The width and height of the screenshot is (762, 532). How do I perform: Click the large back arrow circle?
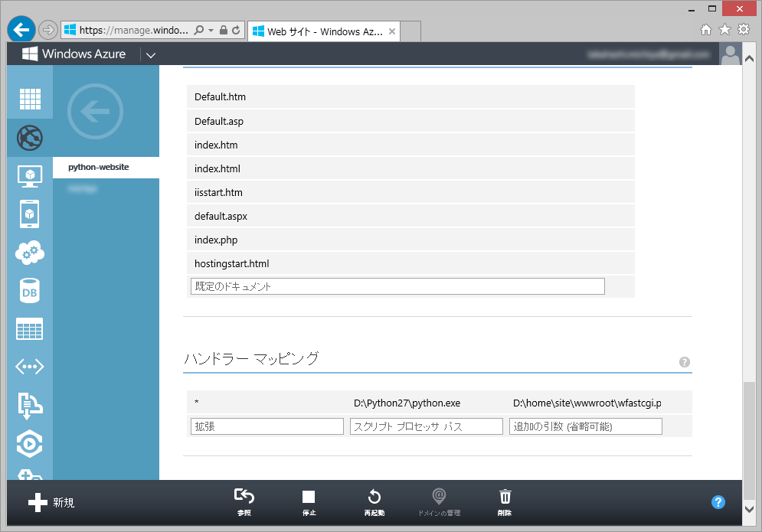(x=95, y=113)
